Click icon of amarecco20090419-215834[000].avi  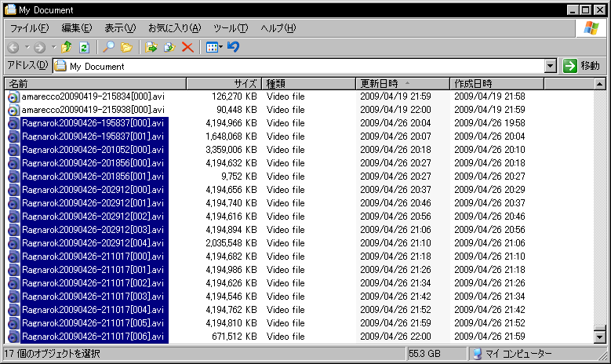[13, 96]
